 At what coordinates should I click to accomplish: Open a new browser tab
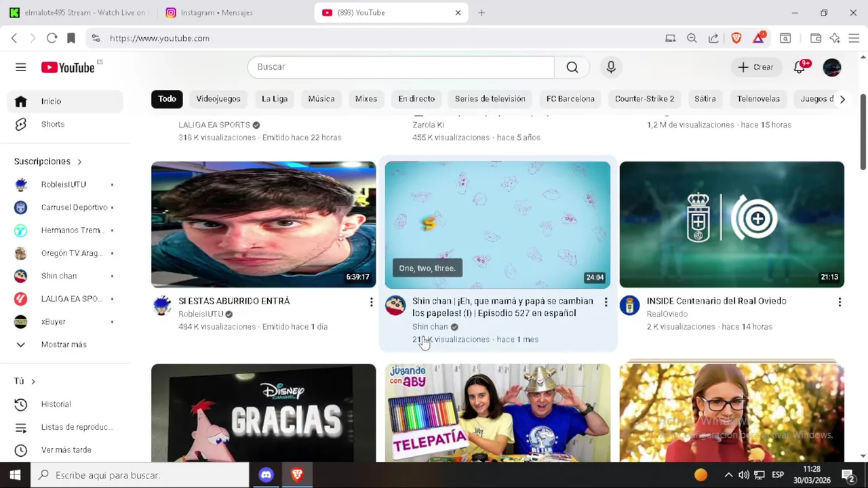point(481,12)
